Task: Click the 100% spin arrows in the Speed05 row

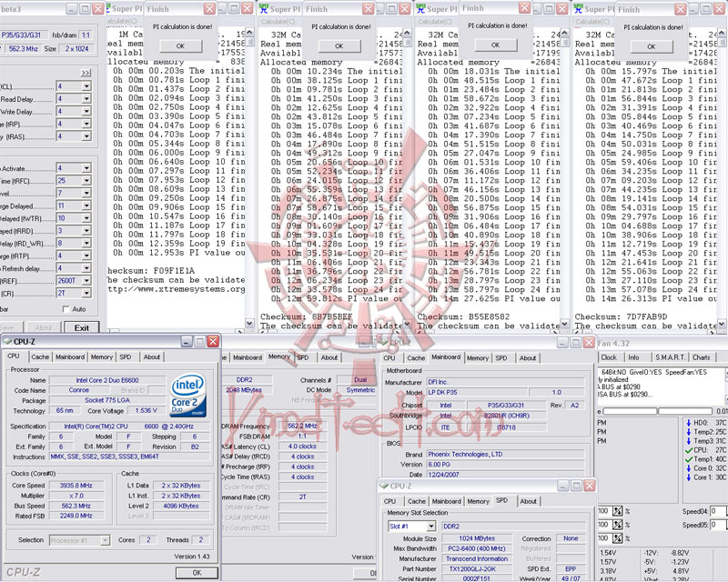Action: (x=617, y=525)
